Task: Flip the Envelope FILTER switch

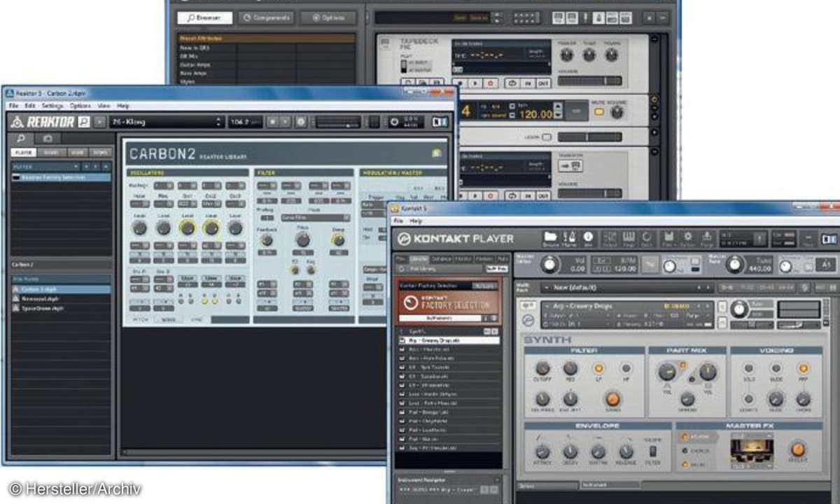Action: pos(653,451)
